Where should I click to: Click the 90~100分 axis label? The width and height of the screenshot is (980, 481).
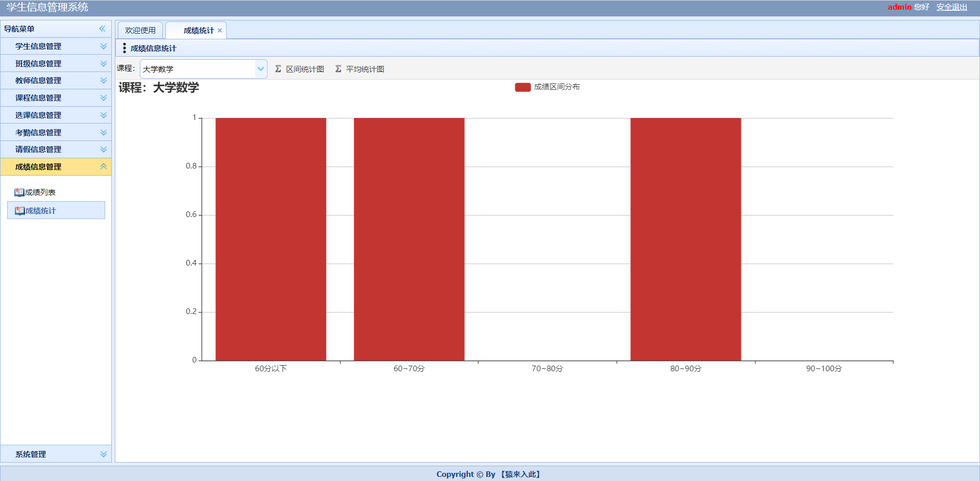click(x=824, y=369)
